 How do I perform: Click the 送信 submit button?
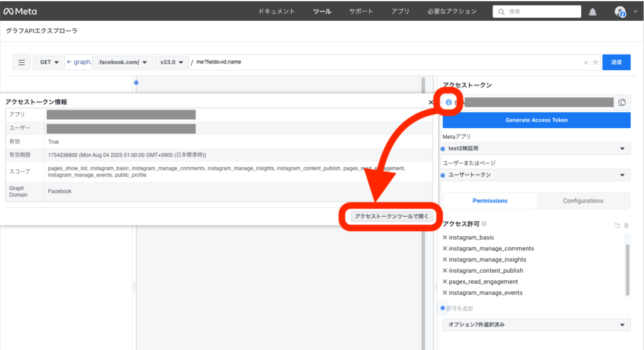pos(616,62)
